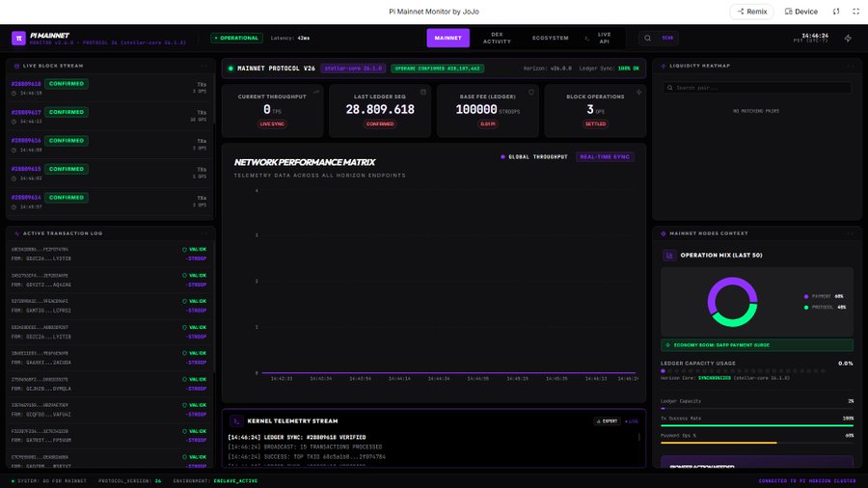The height and width of the screenshot is (488, 868).
Task: Click the Upgrade Confirmed badge
Action: tap(437, 68)
